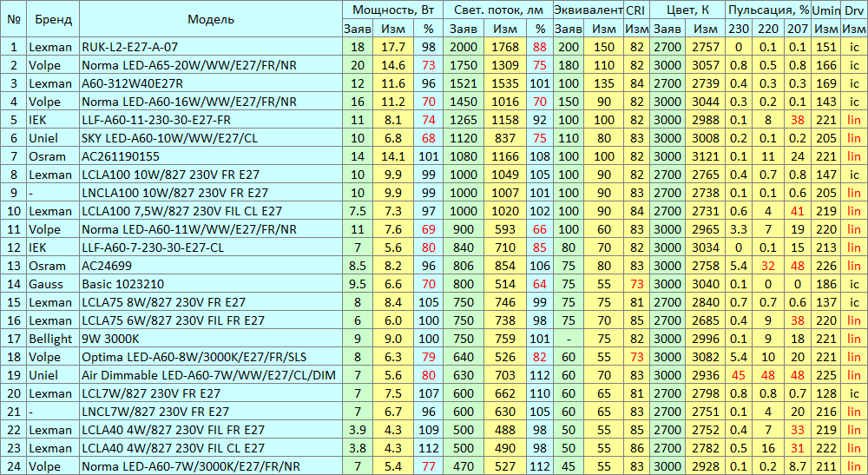Click measured color value 2757
Screen dimensions: 868x475
point(706,47)
